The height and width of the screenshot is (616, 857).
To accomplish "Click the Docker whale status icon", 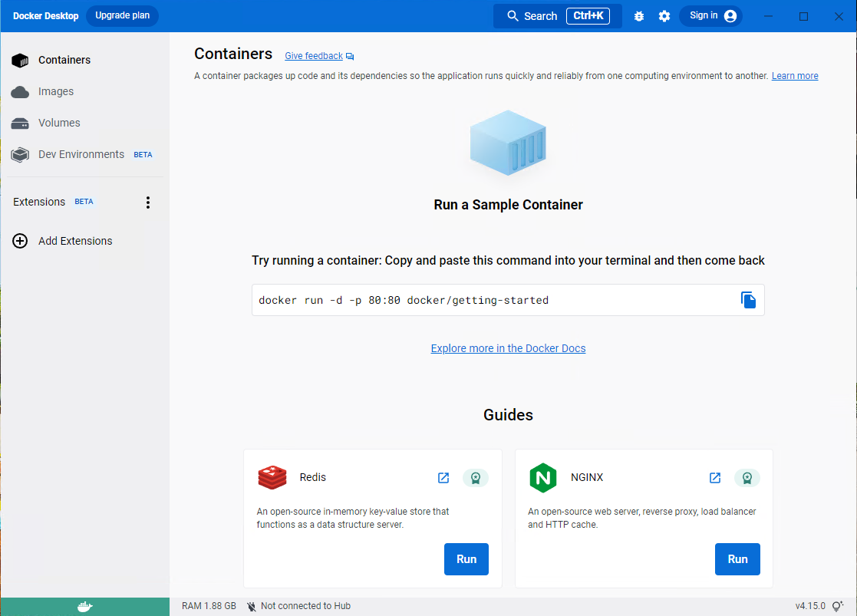I will pyautogui.click(x=84, y=606).
